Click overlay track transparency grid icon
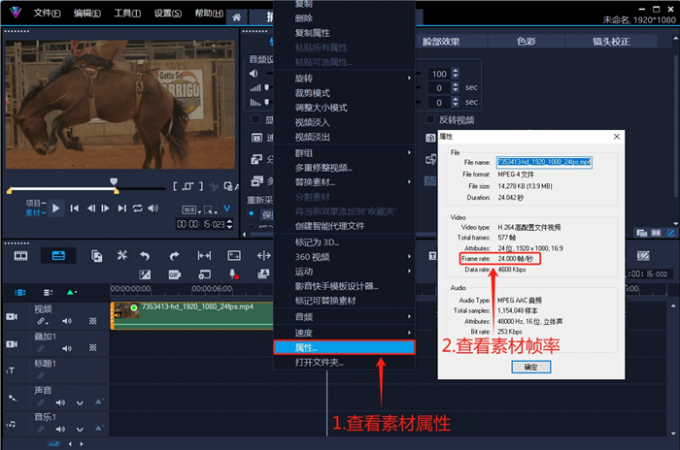The width and height of the screenshot is (680, 450). (x=92, y=348)
